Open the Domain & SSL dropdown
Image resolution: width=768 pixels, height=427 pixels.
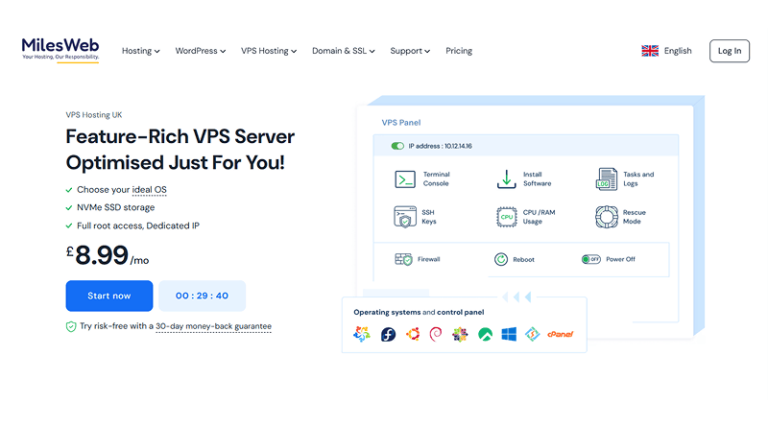pos(343,51)
